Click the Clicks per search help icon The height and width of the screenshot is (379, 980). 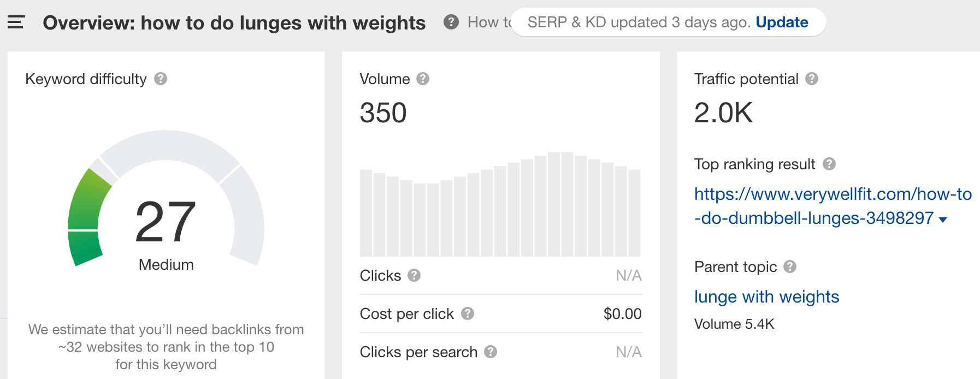click(491, 352)
